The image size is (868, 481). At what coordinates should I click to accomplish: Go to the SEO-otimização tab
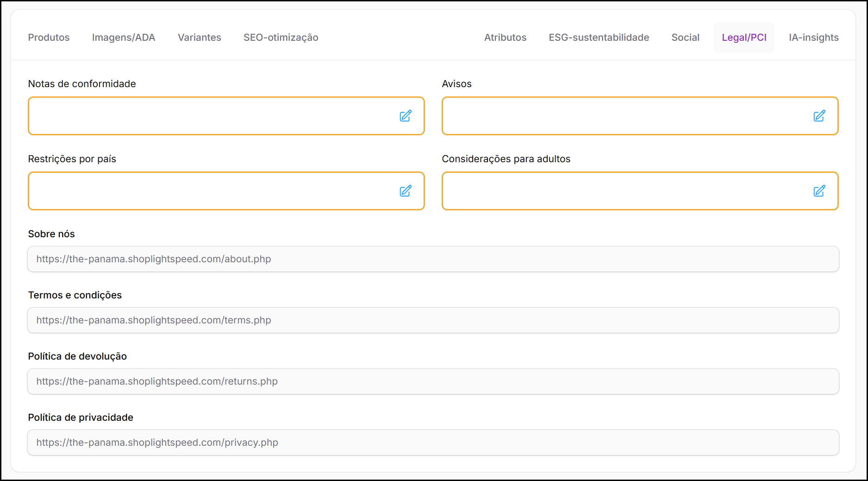point(281,38)
